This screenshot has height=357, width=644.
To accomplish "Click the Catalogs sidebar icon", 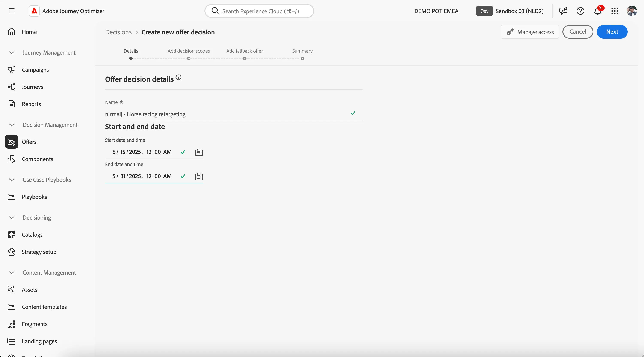I will [x=12, y=235].
